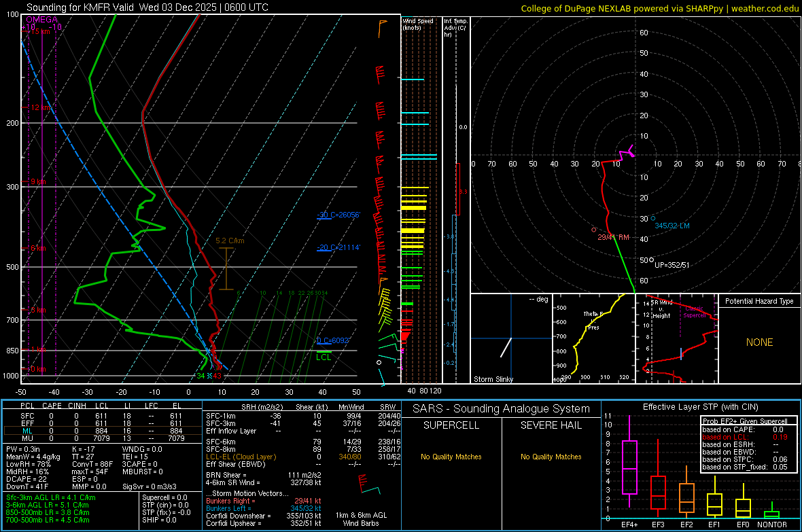Click the 'maxT = 54F' value
802x532 pixels.
pos(90,472)
